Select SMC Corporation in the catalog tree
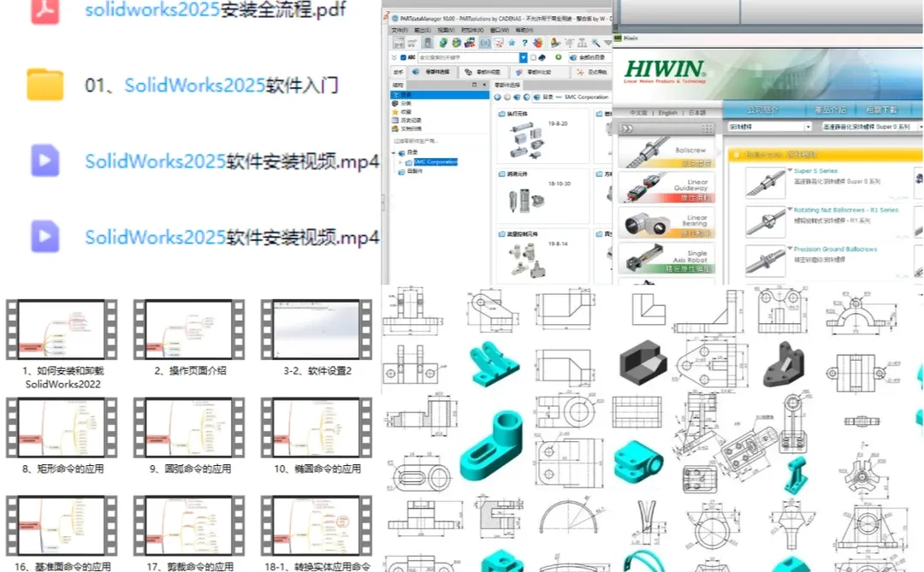Viewport: 924px width, 572px height. [x=435, y=162]
